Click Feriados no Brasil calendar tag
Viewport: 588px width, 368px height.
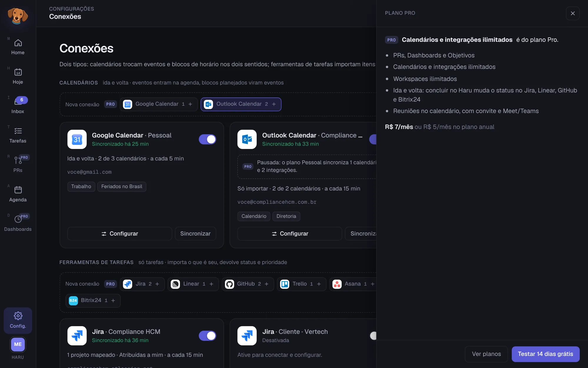coord(121,186)
